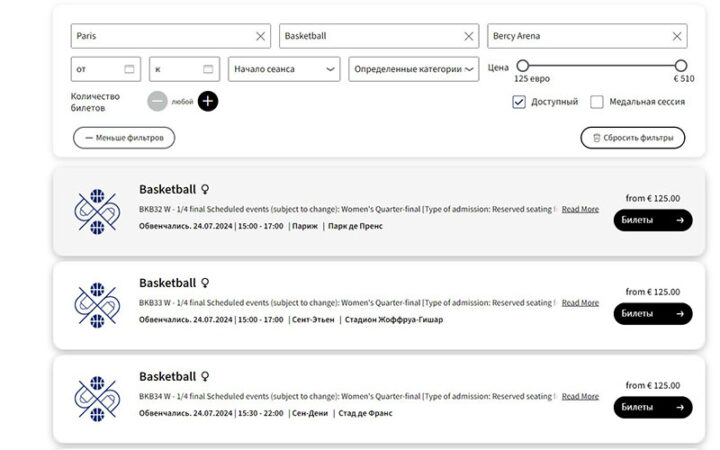The width and height of the screenshot is (720, 450).
Task: Open 'Read More' link for BKB33 event
Action: [580, 302]
